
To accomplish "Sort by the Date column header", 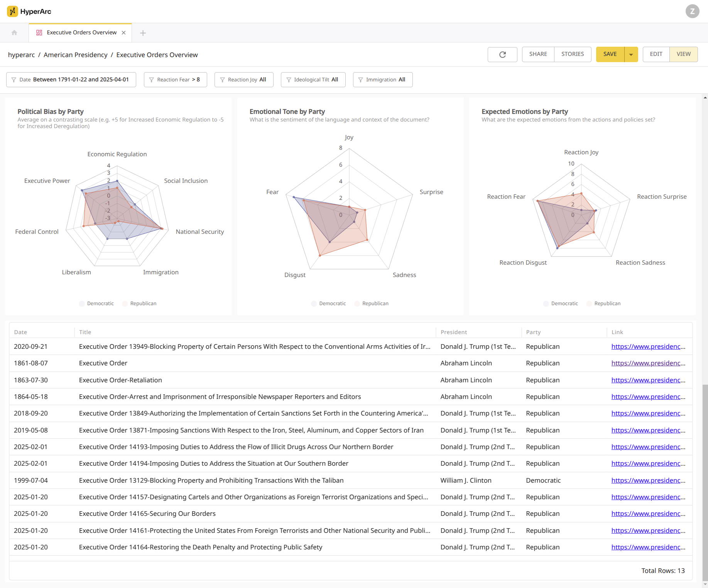I will (x=20, y=332).
